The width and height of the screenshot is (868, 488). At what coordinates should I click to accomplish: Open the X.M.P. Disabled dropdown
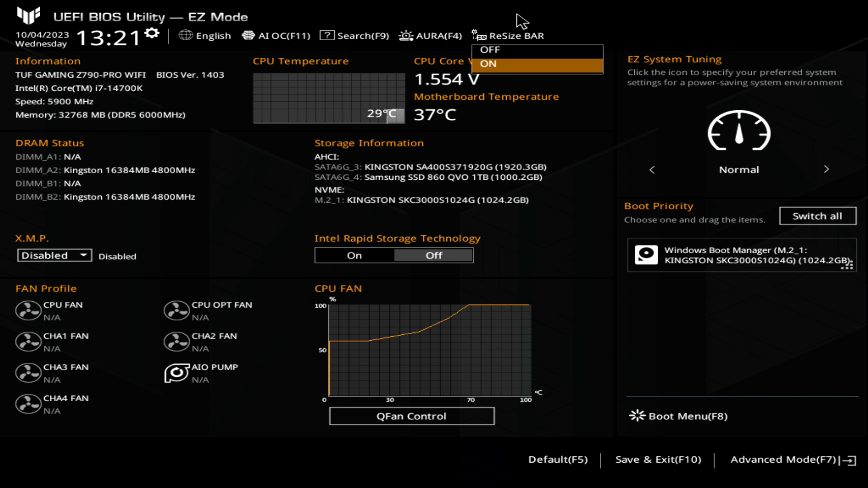pos(55,255)
